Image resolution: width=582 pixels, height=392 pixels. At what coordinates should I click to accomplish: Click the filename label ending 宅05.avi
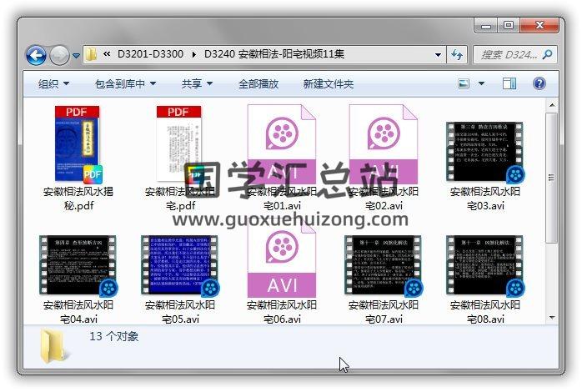[x=180, y=312]
